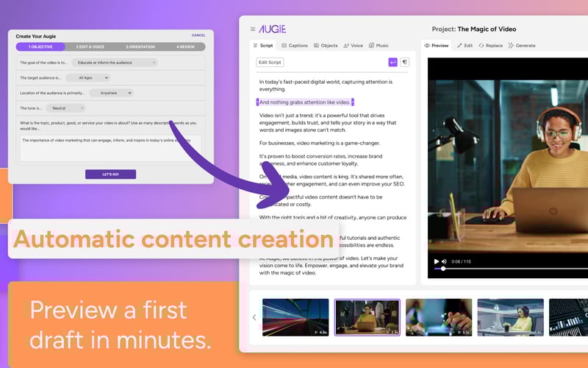Screen dimensions: 588x368
Task: Select the hand on mouse thumbnail
Action: click(x=439, y=317)
